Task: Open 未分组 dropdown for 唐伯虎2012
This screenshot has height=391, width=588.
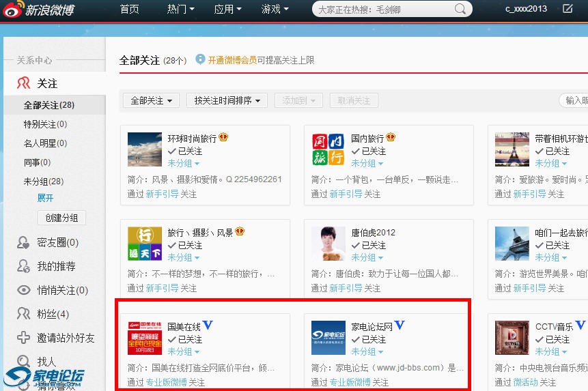Action: [367, 257]
